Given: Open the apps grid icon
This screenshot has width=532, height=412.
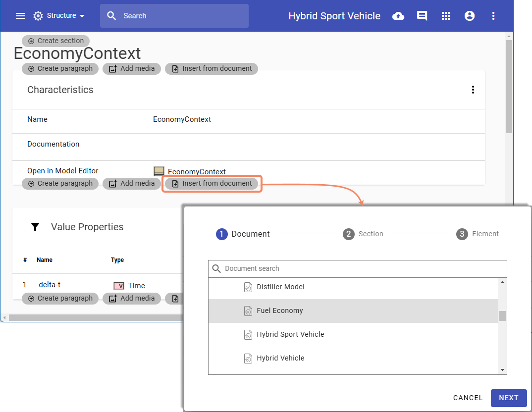Looking at the screenshot, I should 446,16.
